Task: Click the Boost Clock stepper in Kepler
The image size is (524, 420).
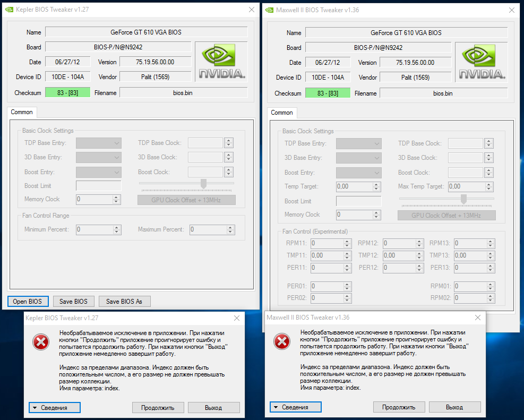Action: point(229,173)
